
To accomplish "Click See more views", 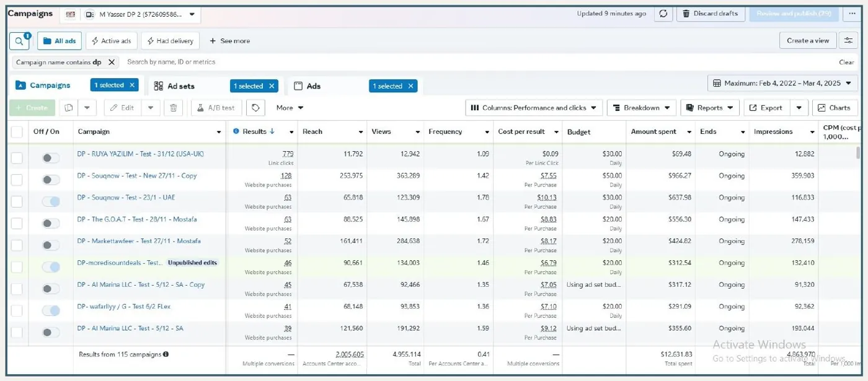I will (229, 41).
